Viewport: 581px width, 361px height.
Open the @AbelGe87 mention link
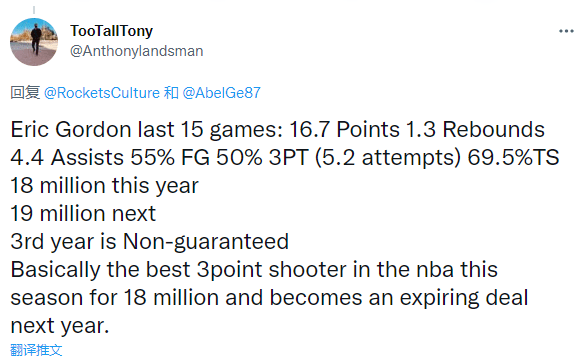click(222, 93)
